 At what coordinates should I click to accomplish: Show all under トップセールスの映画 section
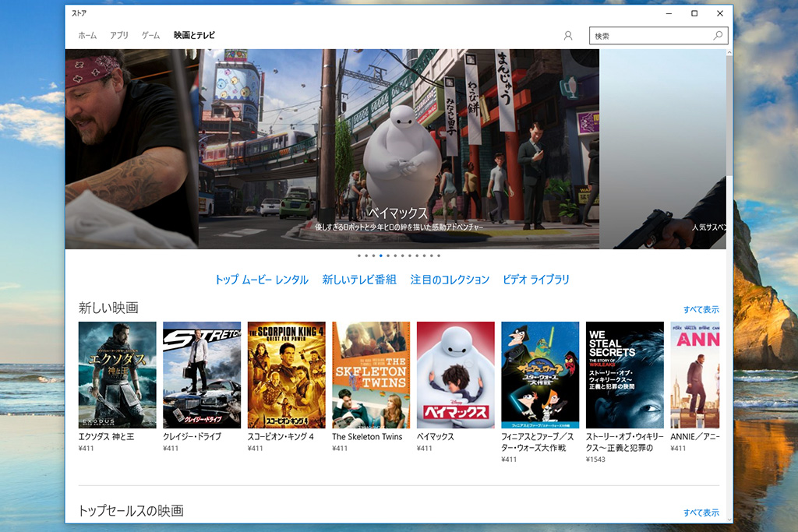click(701, 513)
